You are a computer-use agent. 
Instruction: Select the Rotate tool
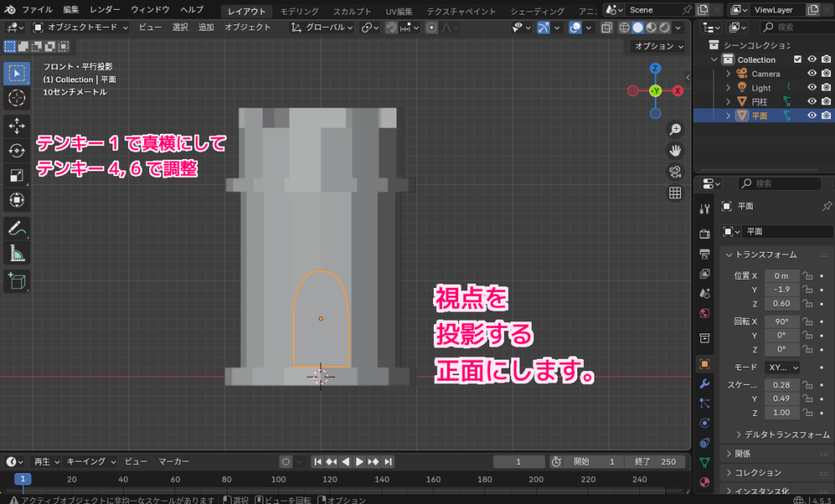(16, 151)
